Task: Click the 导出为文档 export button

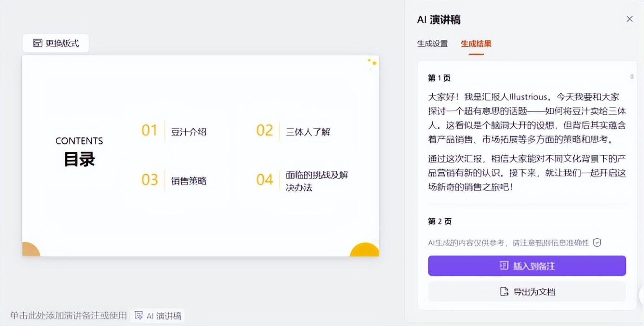Action: [527, 292]
